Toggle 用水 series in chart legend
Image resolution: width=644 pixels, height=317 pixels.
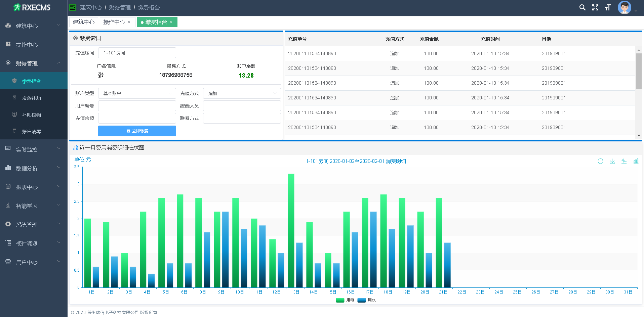tap(367, 300)
